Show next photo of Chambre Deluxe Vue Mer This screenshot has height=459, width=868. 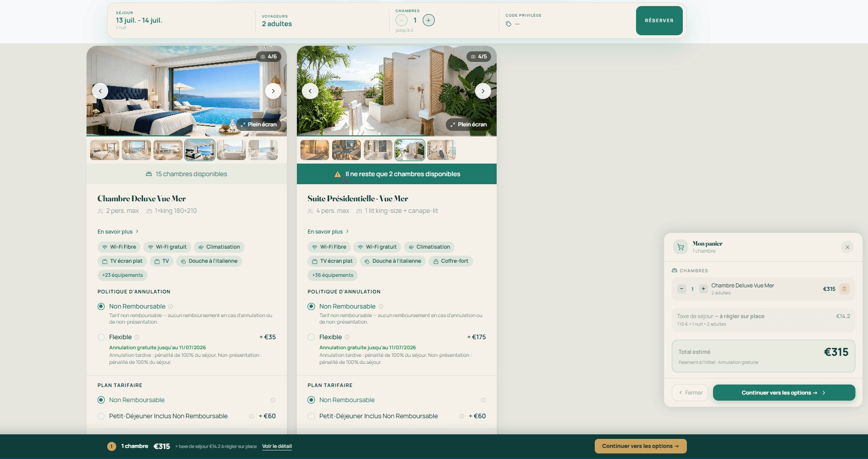(x=273, y=91)
